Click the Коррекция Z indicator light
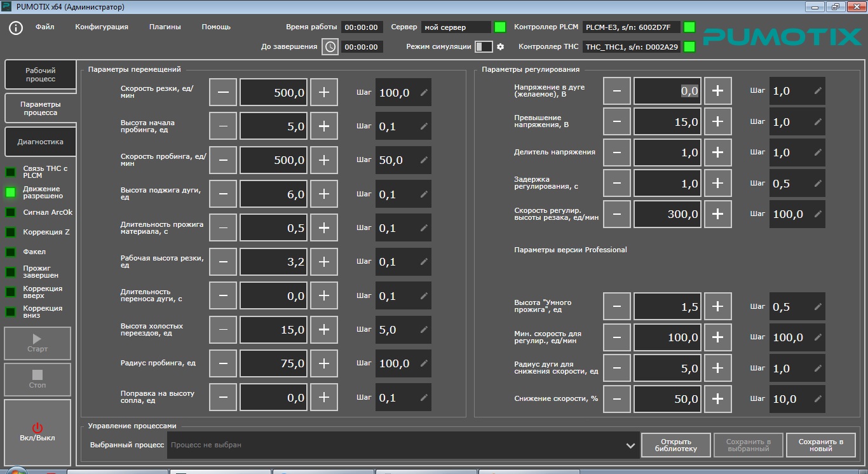 pos(11,232)
